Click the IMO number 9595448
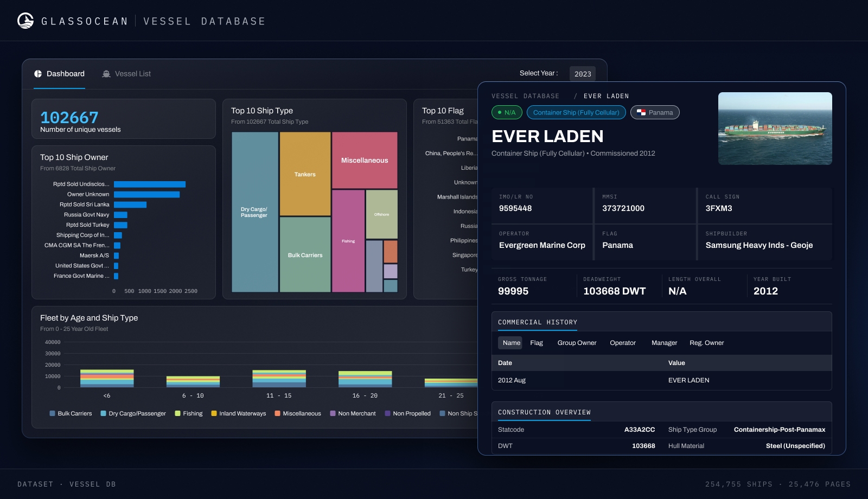This screenshot has height=499, width=868. pyautogui.click(x=515, y=208)
